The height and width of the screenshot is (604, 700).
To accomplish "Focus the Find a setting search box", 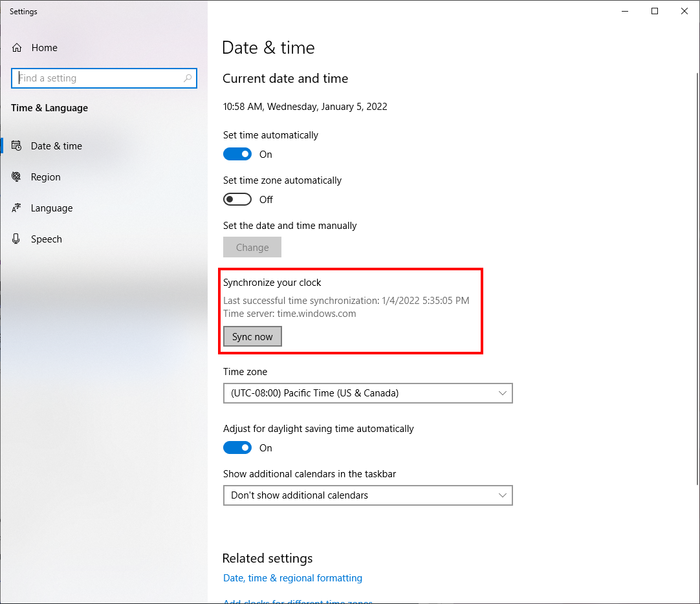I will [98, 78].
